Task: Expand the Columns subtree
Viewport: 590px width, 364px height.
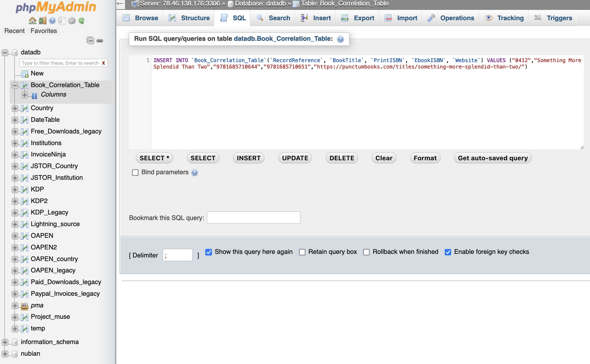Action: pos(25,95)
